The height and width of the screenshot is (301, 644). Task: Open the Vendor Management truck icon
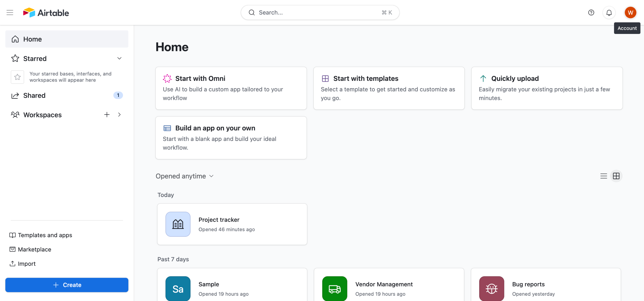click(x=335, y=288)
